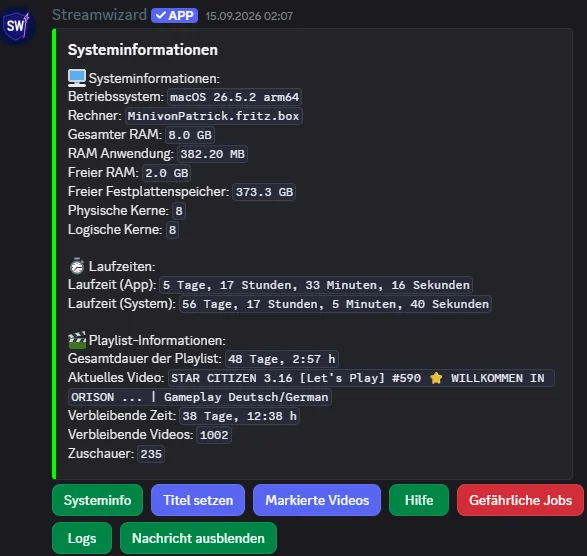Viewport: 587px width, 556px height.
Task: Click the Laufzeiten section heading
Action: point(122,266)
